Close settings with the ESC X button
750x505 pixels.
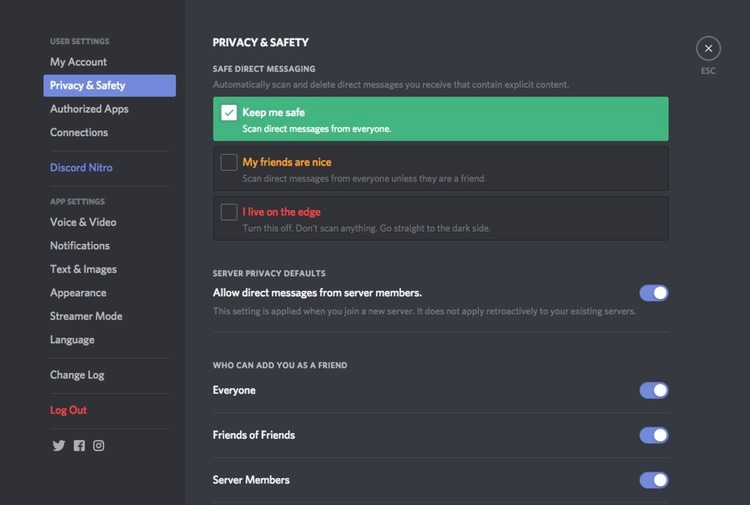(708, 48)
